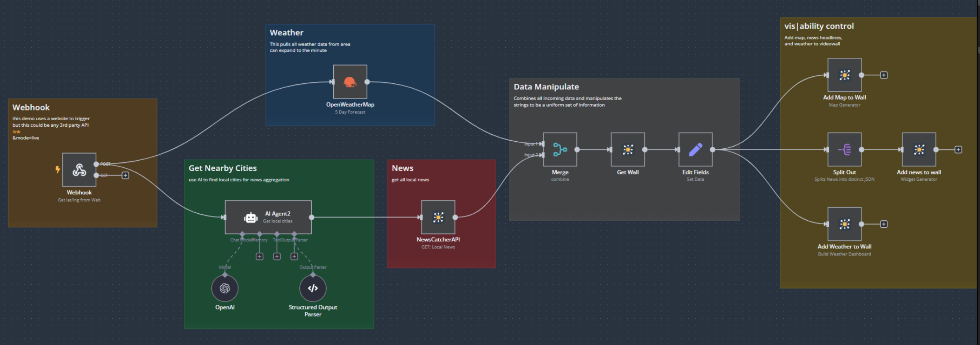The width and height of the screenshot is (980, 345).
Task: Select the Get Wall node
Action: pyautogui.click(x=628, y=150)
